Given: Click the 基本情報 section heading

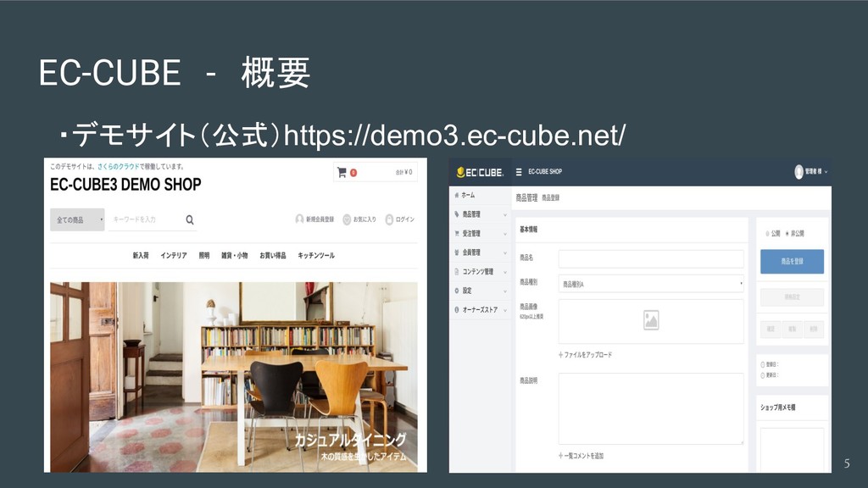Looking at the screenshot, I should pos(529,229).
